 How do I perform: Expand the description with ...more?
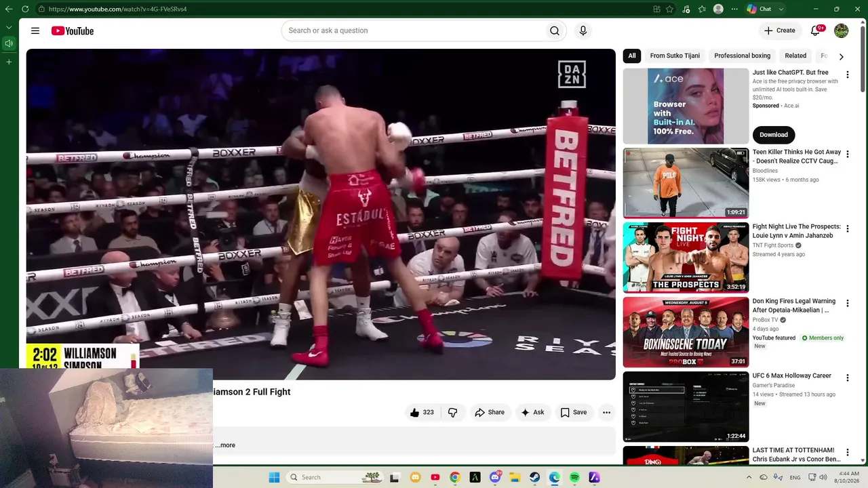[225, 445]
